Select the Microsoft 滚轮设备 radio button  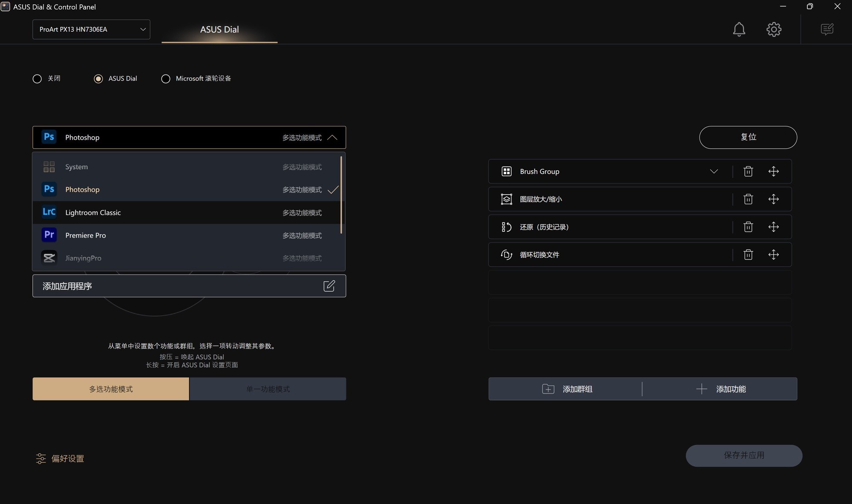point(166,79)
